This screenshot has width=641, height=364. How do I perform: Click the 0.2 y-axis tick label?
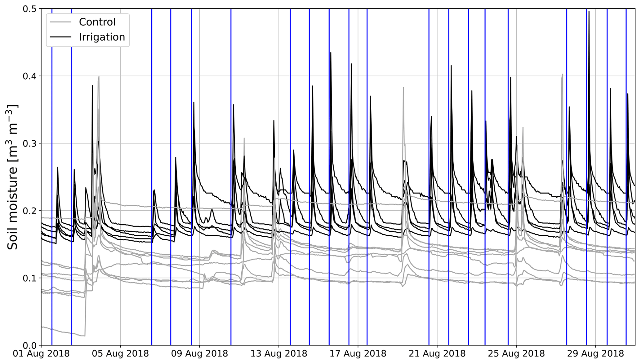tap(29, 211)
